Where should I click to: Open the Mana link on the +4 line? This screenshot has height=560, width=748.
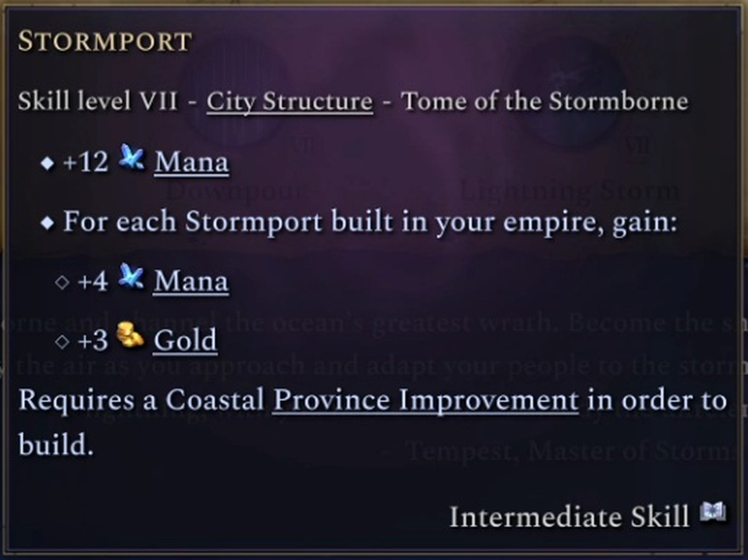(191, 282)
